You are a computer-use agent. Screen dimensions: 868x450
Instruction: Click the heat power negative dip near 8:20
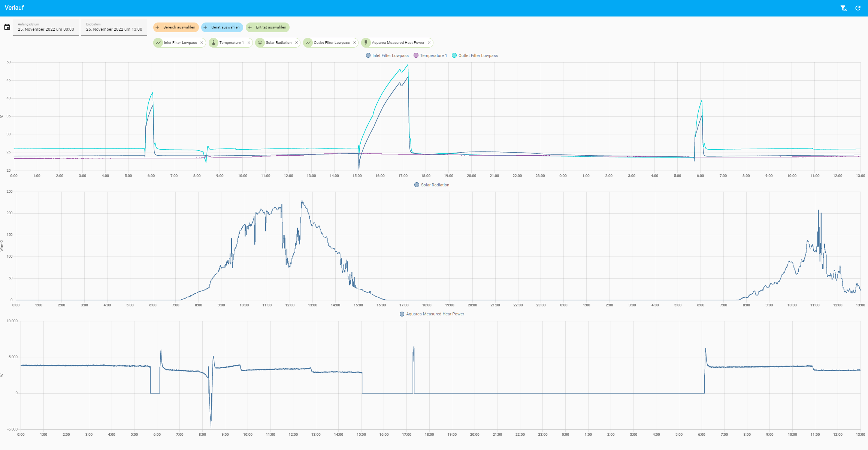(211, 427)
